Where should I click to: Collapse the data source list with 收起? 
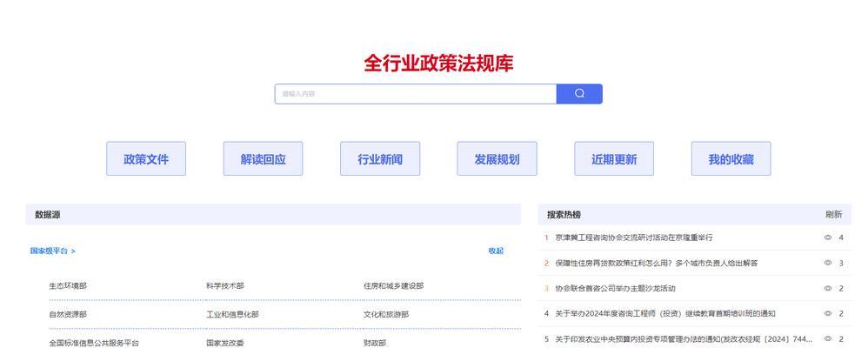pyautogui.click(x=496, y=251)
